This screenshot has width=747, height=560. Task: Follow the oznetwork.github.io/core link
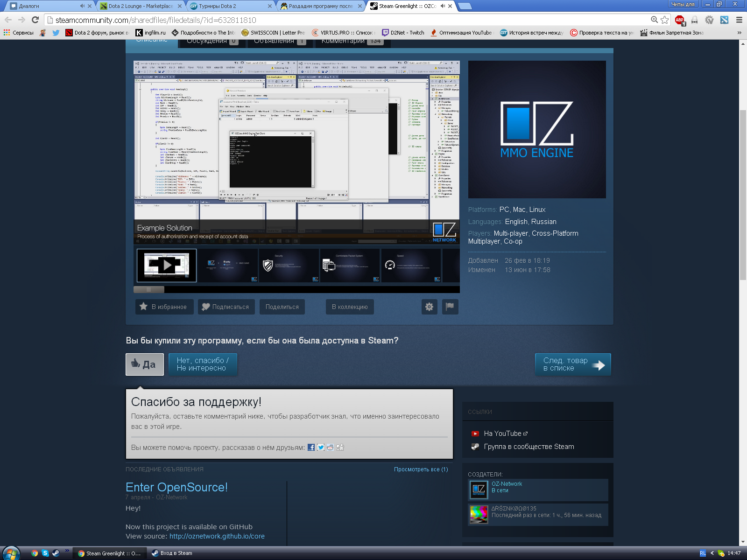(217, 536)
